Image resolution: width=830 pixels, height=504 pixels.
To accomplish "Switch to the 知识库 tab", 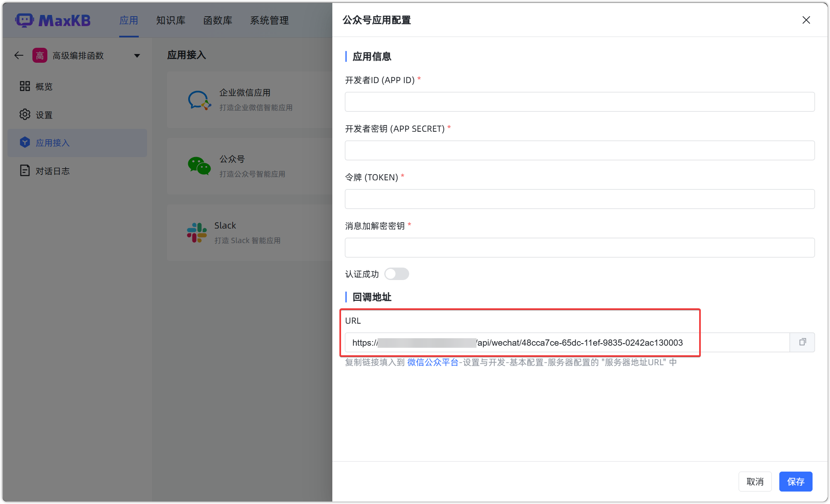I will pos(171,20).
